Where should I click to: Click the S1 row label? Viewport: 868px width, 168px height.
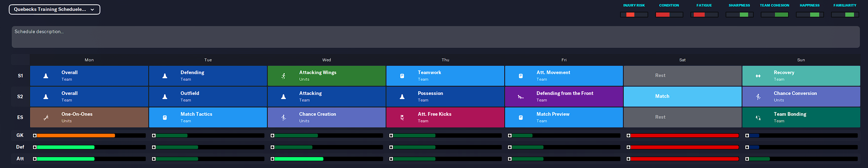pos(21,76)
